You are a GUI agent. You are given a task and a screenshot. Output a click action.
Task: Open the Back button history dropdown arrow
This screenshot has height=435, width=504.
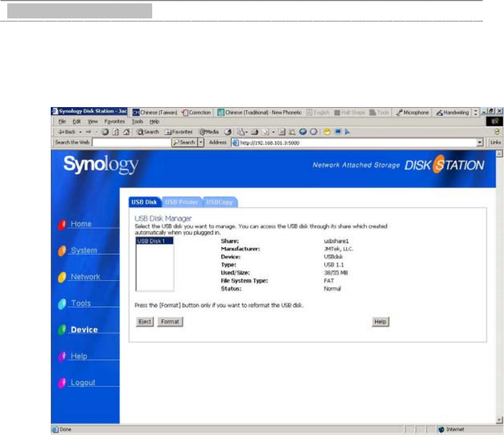pyautogui.click(x=80, y=132)
